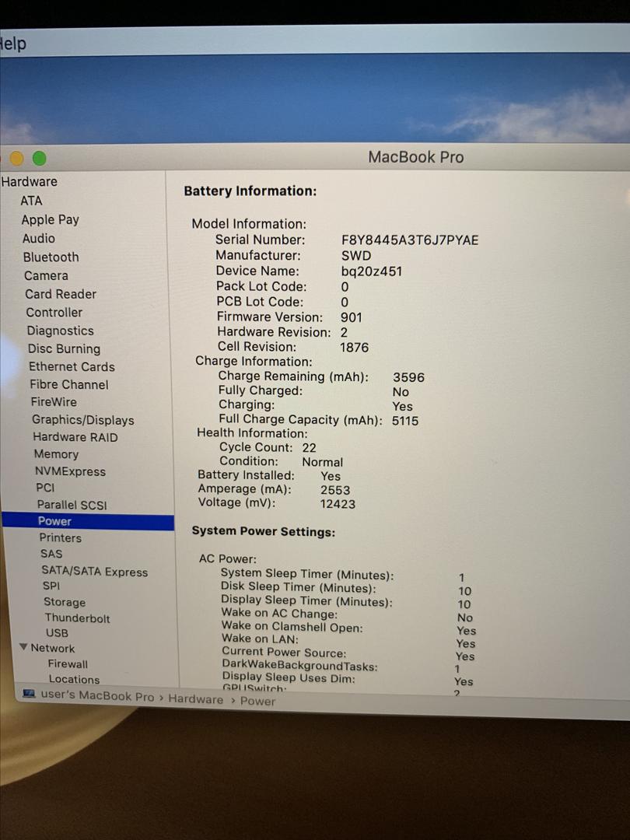Select Thunderbolt in the sidebar

[x=77, y=618]
